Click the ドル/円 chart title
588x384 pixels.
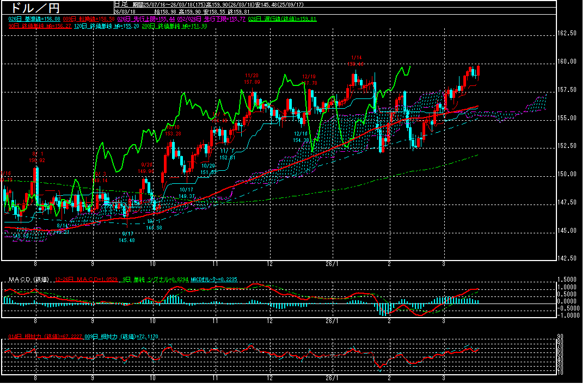(32, 8)
